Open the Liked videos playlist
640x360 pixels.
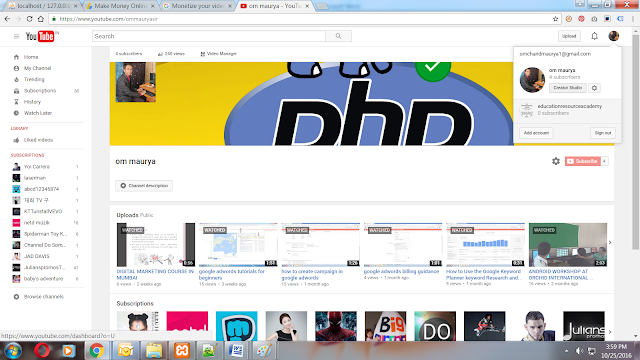38,140
